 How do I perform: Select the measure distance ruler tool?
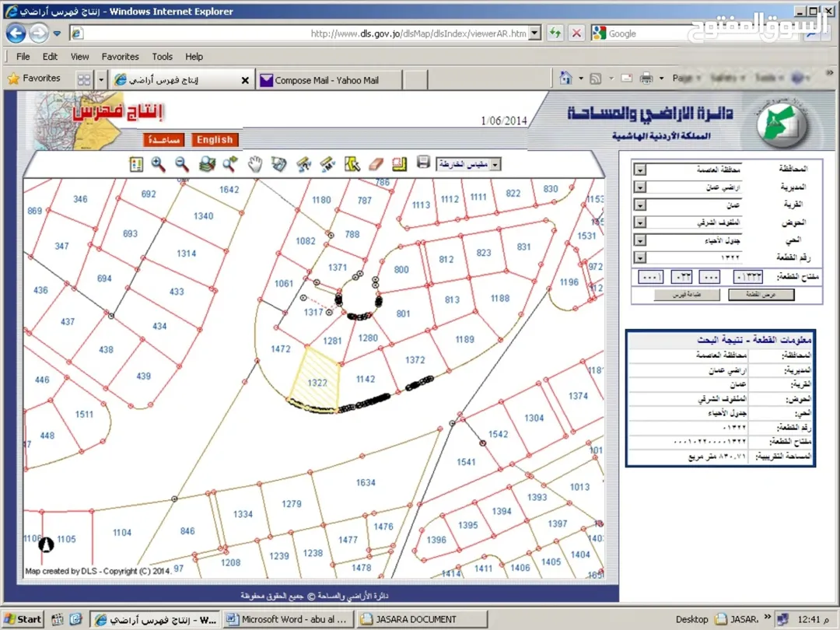coord(327,164)
